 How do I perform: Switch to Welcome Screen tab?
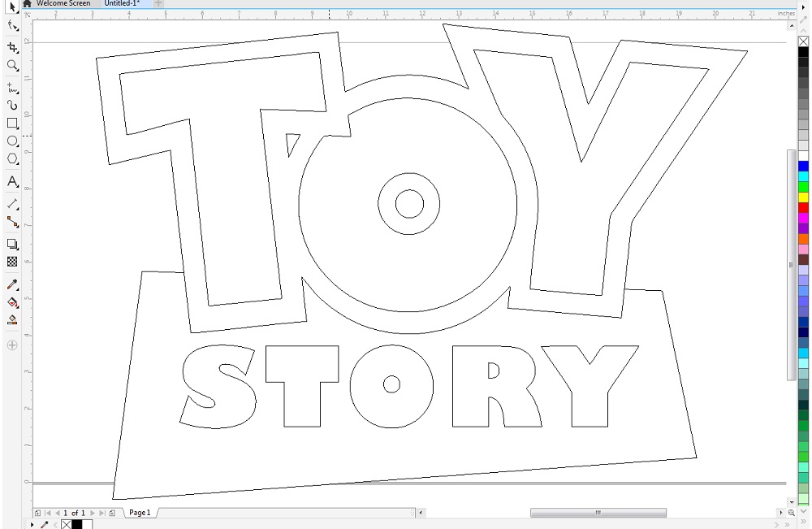(63, 3)
